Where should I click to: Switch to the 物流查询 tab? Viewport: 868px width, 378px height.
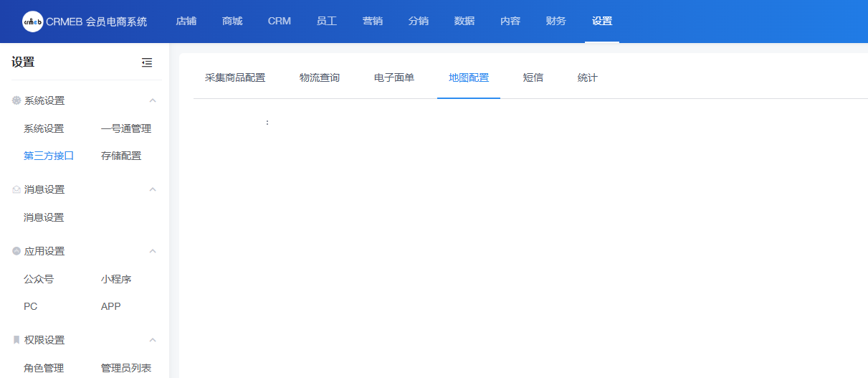pyautogui.click(x=320, y=78)
